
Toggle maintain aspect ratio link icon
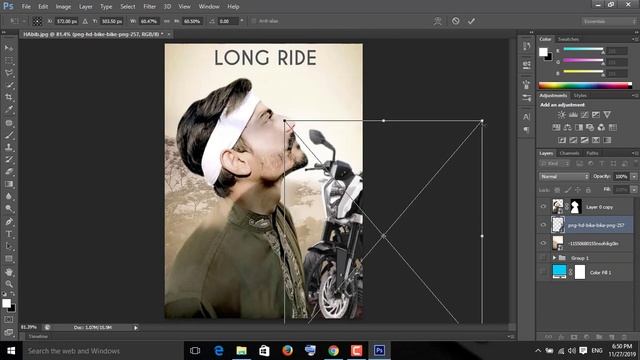coord(167,21)
